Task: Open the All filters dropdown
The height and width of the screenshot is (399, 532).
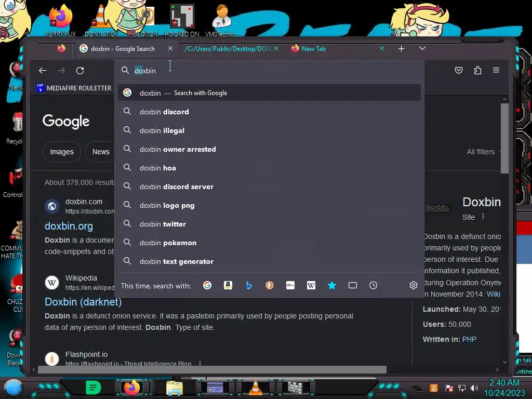Action: [x=483, y=152]
